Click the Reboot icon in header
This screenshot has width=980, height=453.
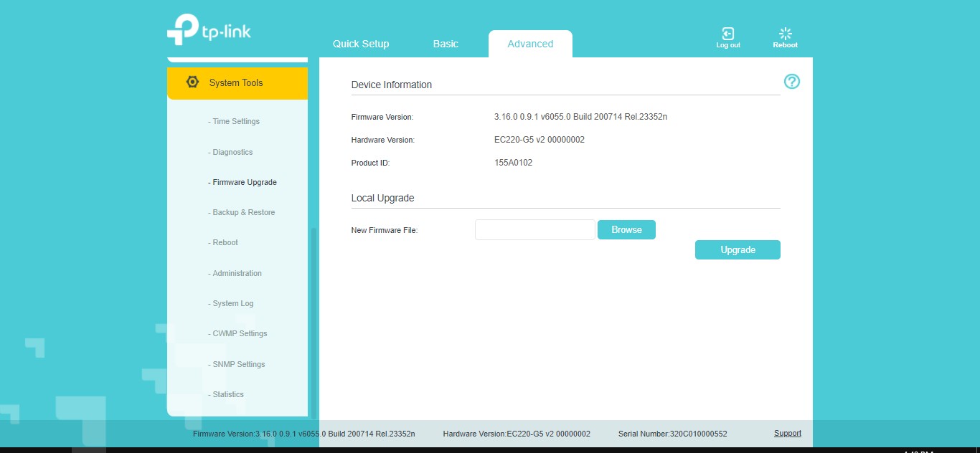(x=785, y=34)
